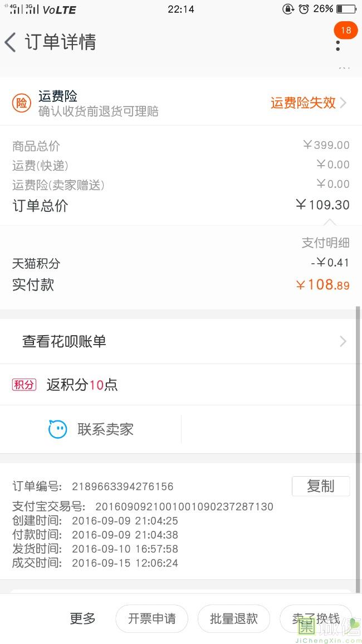Collapse the 支付明细 payment details
Screen dimensions: 362x644
click(x=326, y=243)
